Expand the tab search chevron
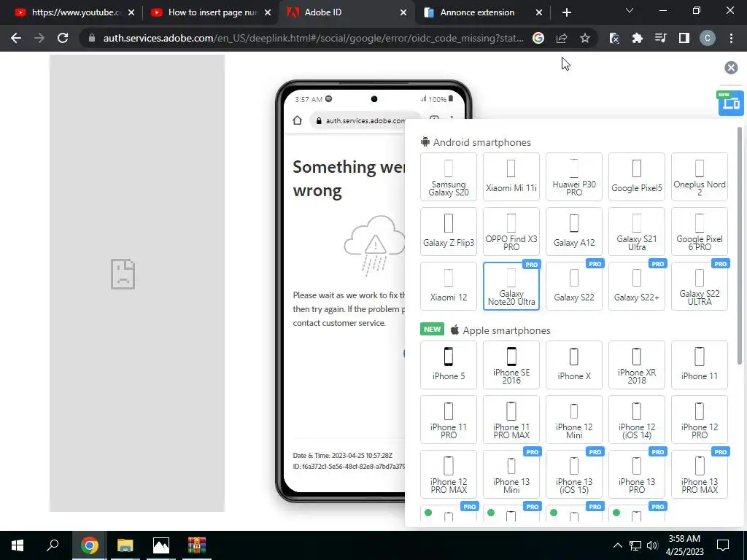 coord(630,10)
